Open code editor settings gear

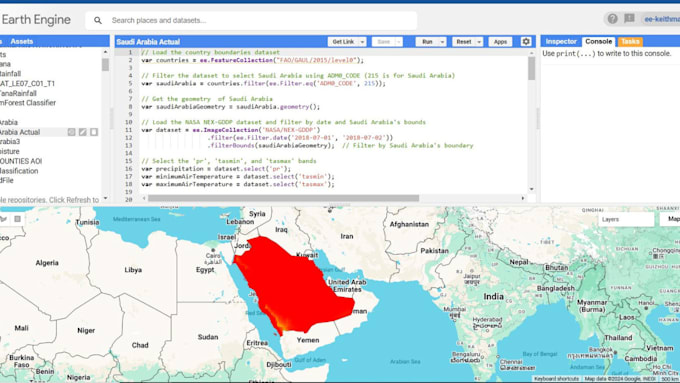(526, 41)
